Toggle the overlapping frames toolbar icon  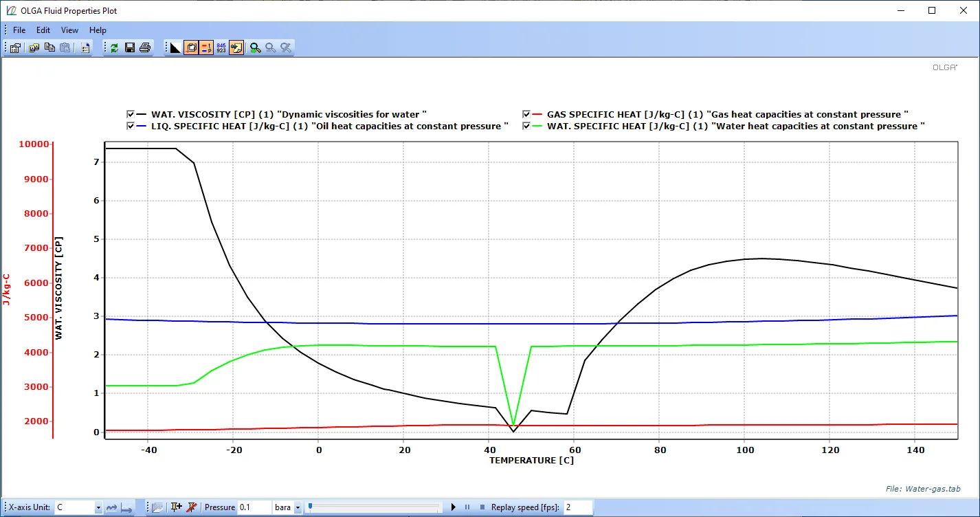click(x=191, y=47)
